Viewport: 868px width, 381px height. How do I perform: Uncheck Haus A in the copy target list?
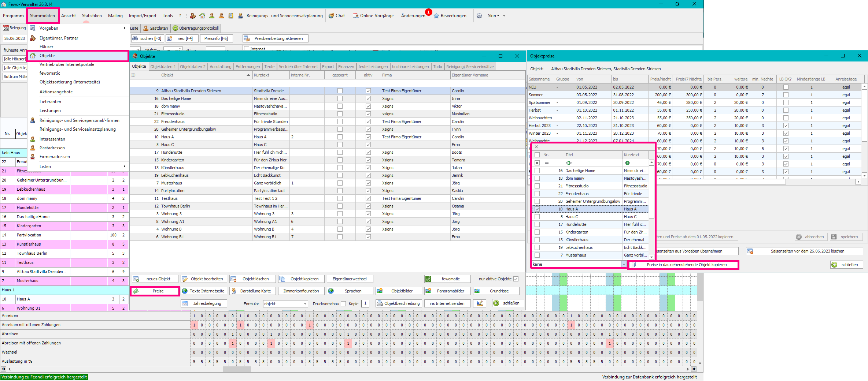(x=537, y=209)
